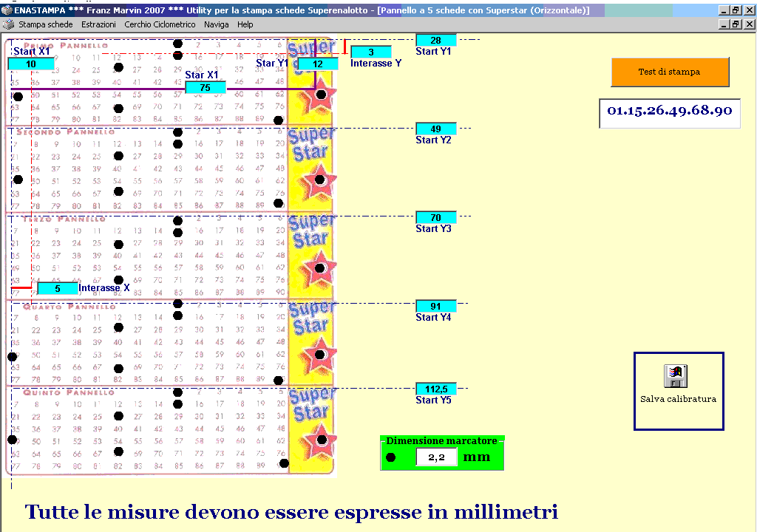Click the Salva calibratura button

[x=679, y=391]
